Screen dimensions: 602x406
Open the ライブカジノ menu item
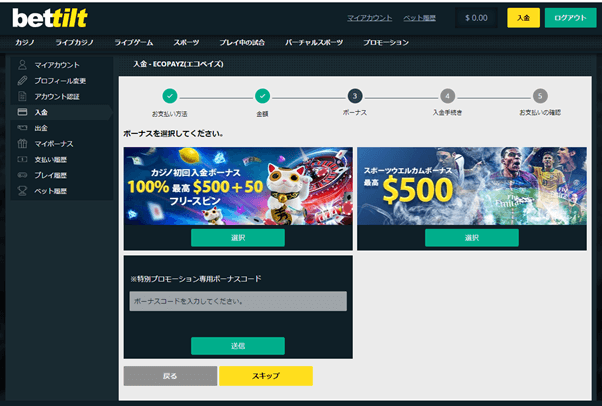click(x=74, y=43)
